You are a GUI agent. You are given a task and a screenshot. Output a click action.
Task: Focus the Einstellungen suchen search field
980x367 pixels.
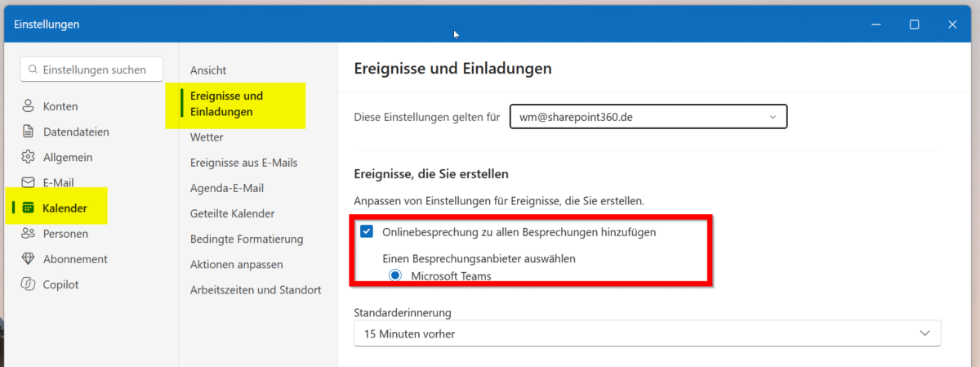pyautogui.click(x=91, y=69)
